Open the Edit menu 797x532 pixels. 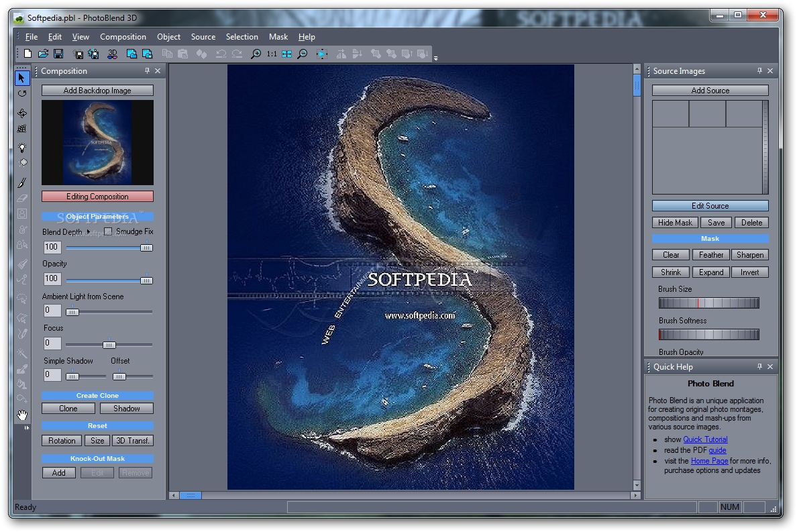click(x=55, y=37)
